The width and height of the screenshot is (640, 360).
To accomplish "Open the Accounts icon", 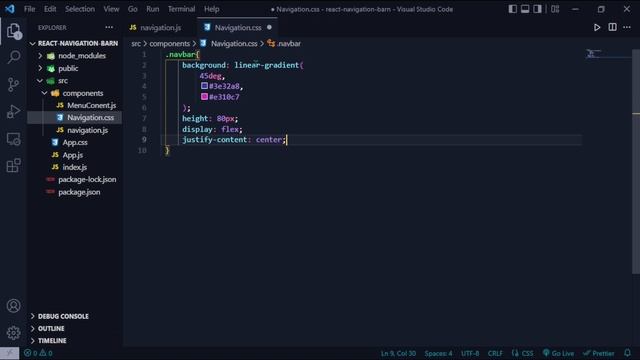I will (x=13, y=306).
